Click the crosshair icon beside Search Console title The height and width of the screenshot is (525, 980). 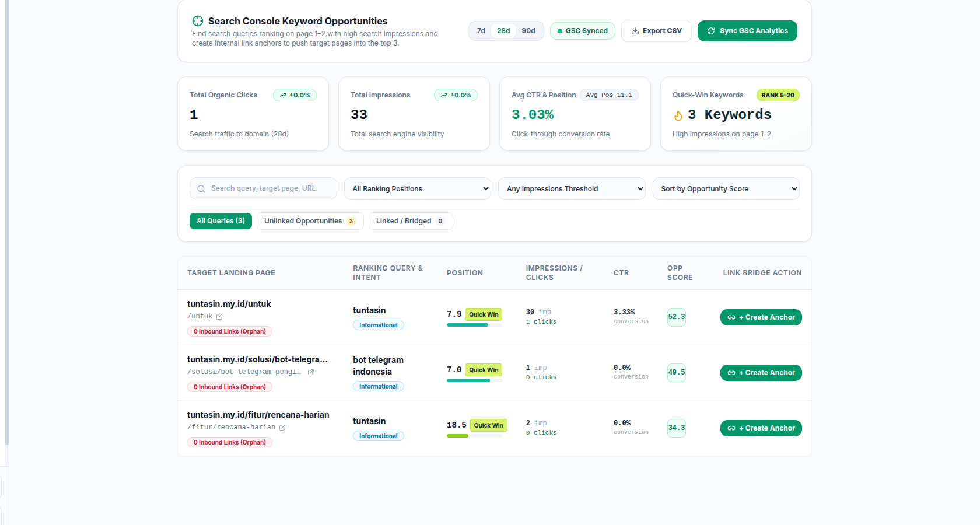pyautogui.click(x=198, y=21)
